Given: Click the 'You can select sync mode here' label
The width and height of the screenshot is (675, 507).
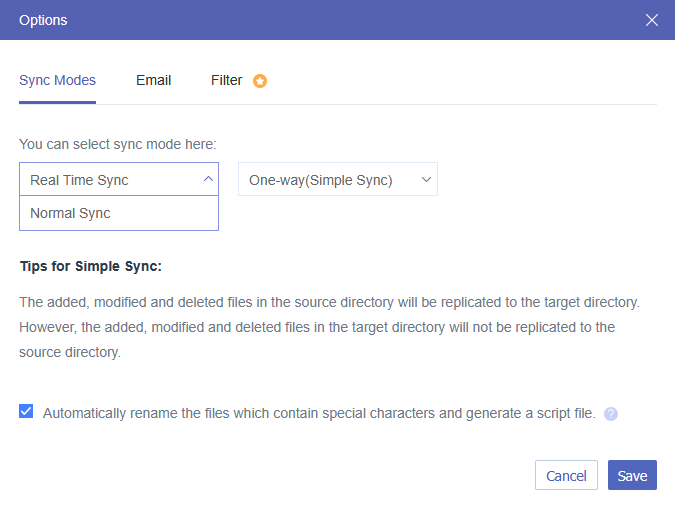Looking at the screenshot, I should click(117, 144).
